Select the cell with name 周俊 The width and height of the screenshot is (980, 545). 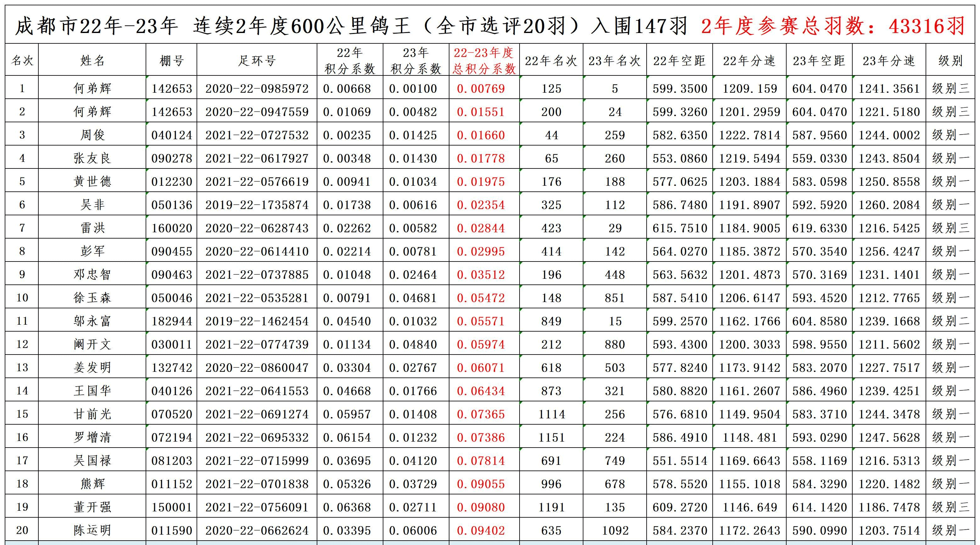[92, 135]
